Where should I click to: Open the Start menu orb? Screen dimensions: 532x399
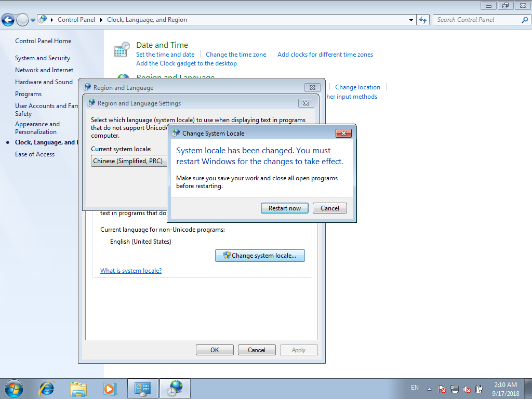14,389
